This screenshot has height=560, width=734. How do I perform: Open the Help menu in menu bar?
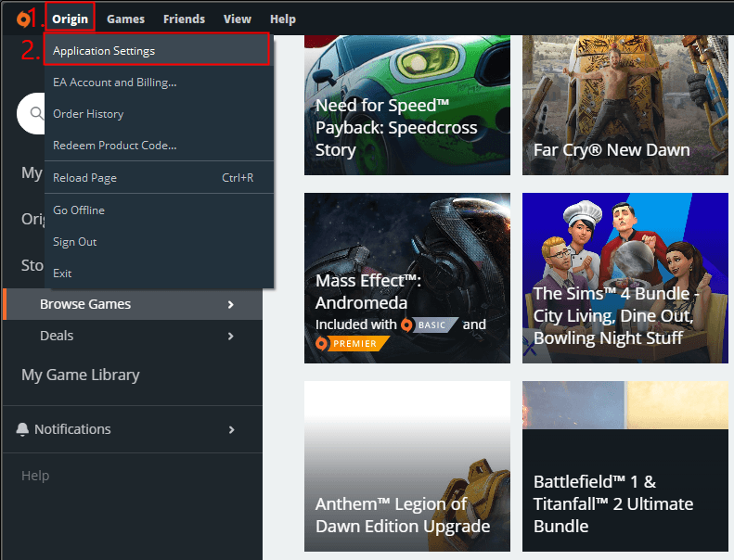click(x=283, y=19)
